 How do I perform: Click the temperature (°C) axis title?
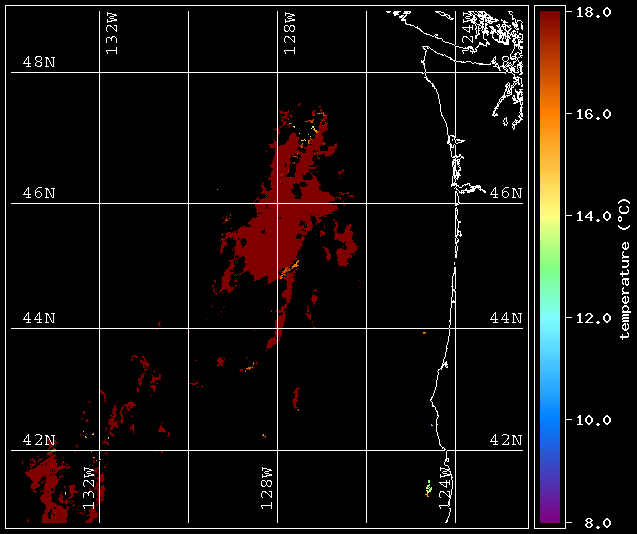click(x=624, y=267)
